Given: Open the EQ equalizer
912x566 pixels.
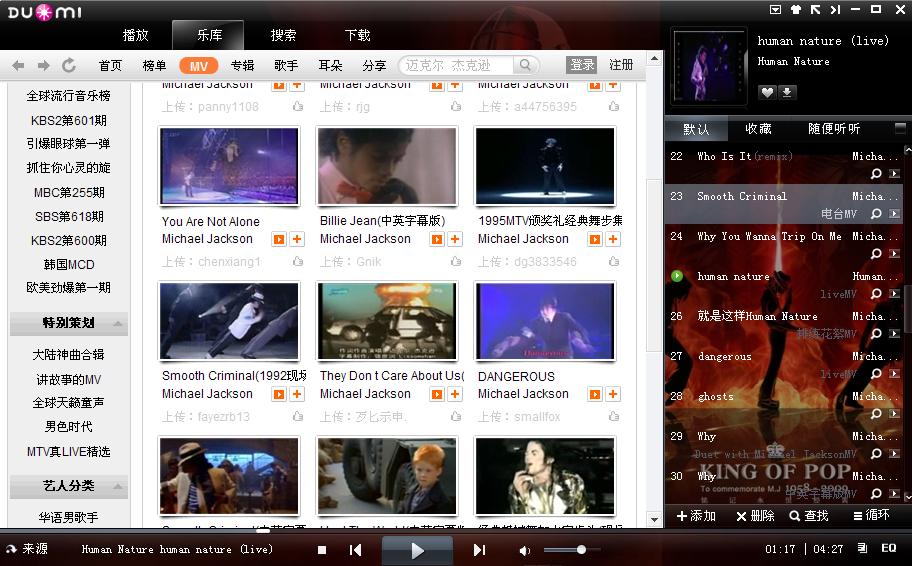Looking at the screenshot, I should (889, 548).
